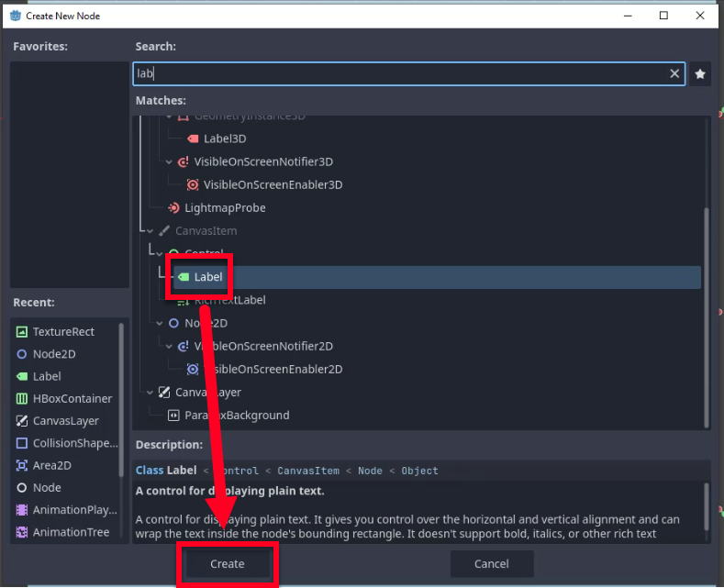Collapse the VisibleOnScreenNotifier2D branch
The image size is (724, 588).
pyautogui.click(x=169, y=347)
